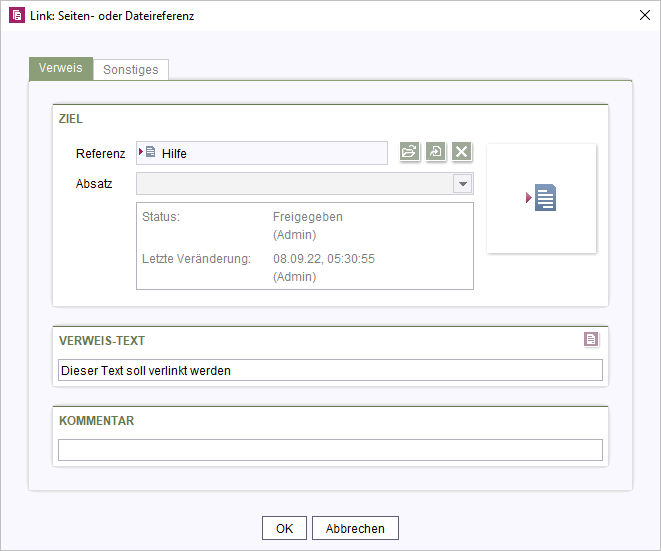Expand the Absatz dropdown arrow
This screenshot has width=661, height=551.
coord(462,184)
